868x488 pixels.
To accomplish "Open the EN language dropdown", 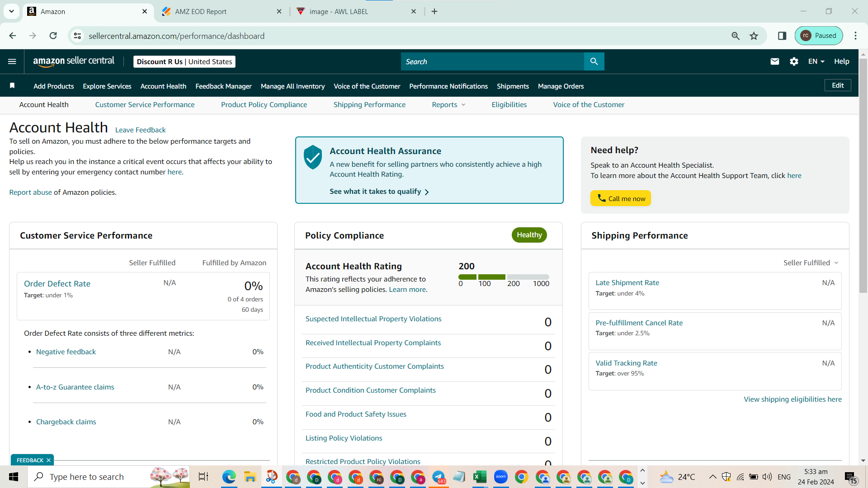I will pyautogui.click(x=816, y=61).
